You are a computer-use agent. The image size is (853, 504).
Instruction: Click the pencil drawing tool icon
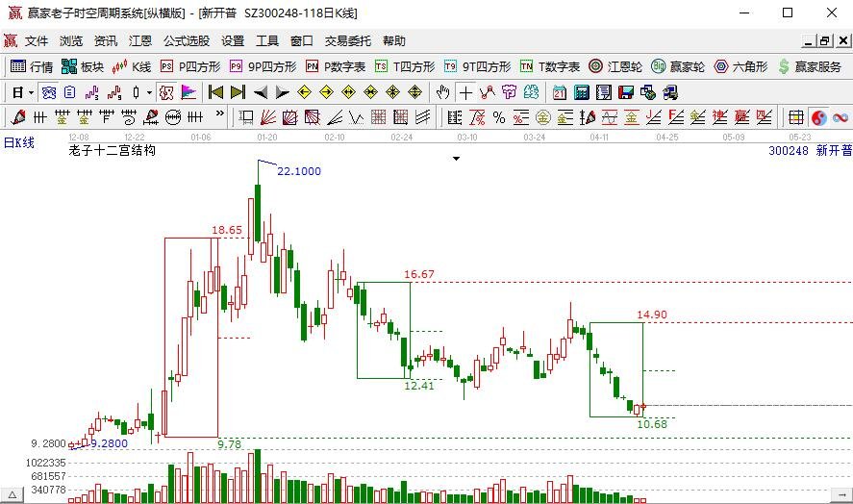(x=18, y=117)
